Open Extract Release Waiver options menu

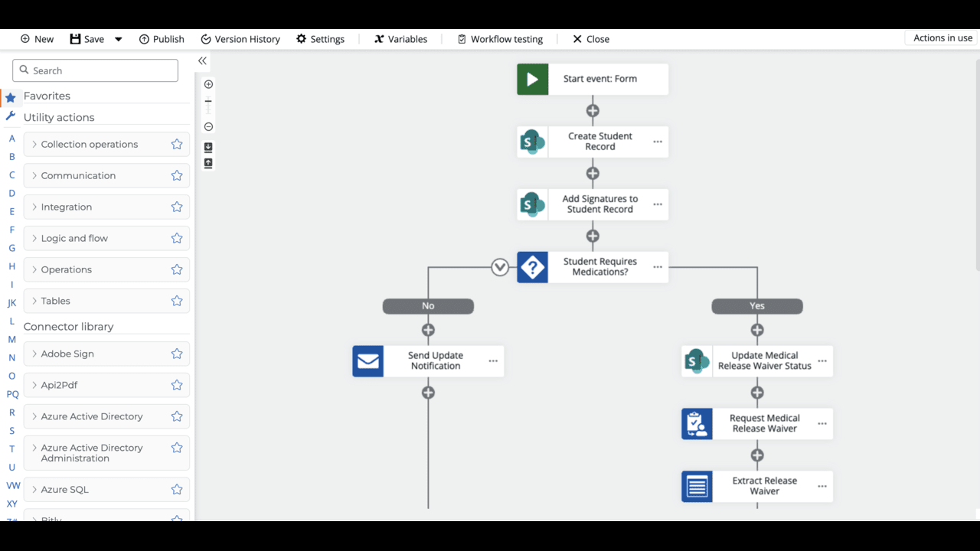(x=822, y=487)
